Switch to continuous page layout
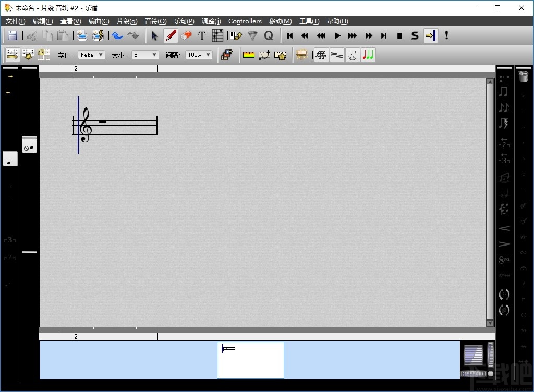 tap(28, 55)
